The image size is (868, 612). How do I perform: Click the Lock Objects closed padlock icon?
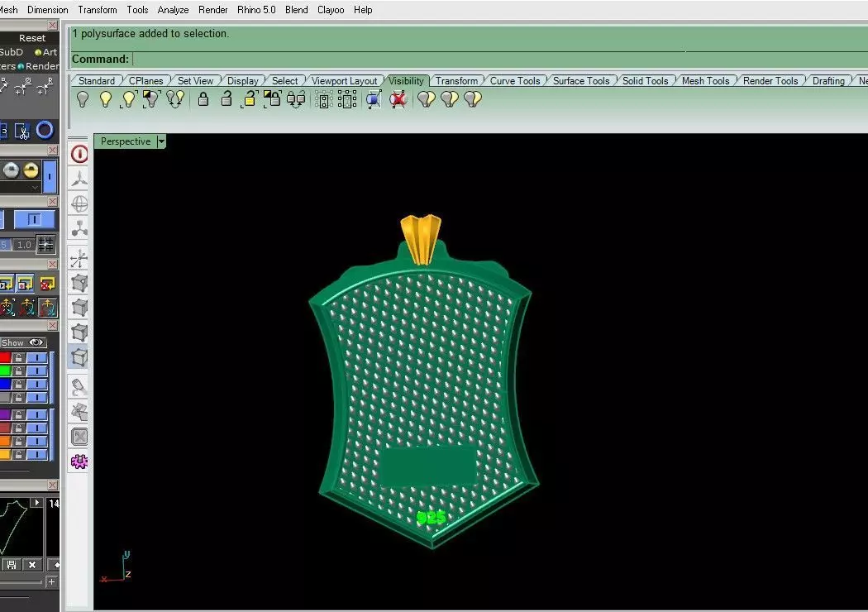[x=203, y=99]
